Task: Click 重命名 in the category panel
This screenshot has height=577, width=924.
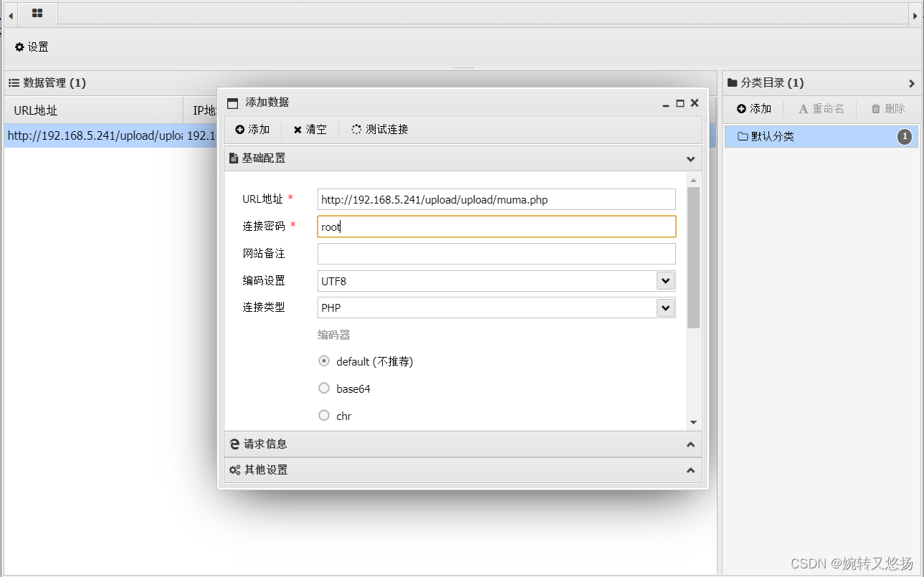Action: pyautogui.click(x=821, y=108)
